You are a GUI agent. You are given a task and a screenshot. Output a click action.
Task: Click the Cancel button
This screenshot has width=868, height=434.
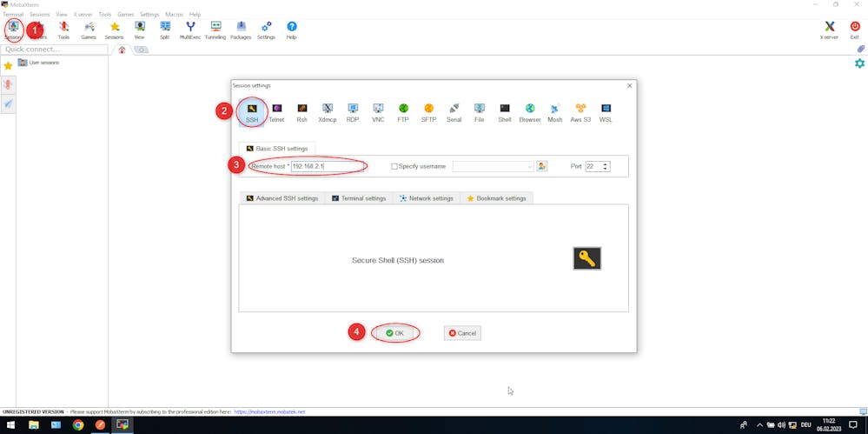(x=462, y=333)
